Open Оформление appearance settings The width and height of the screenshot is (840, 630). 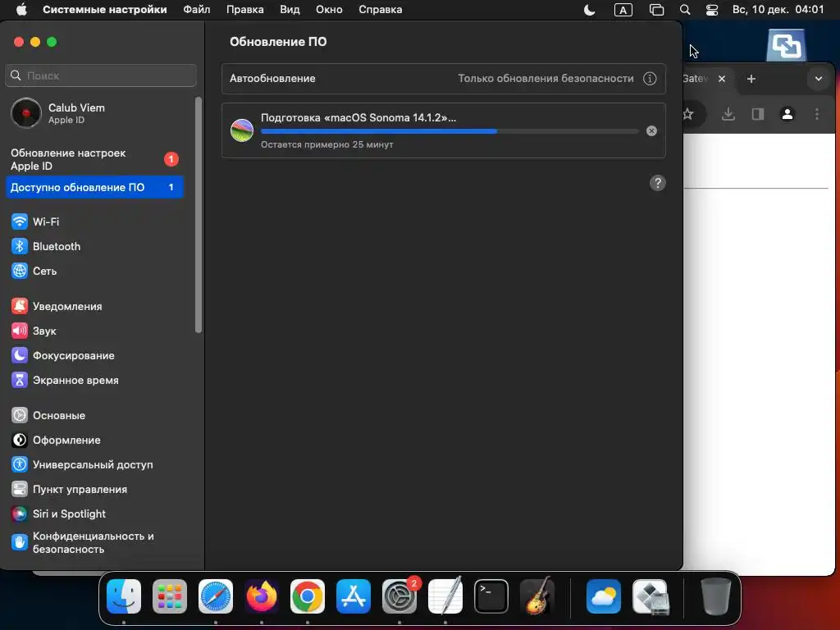[97, 440]
